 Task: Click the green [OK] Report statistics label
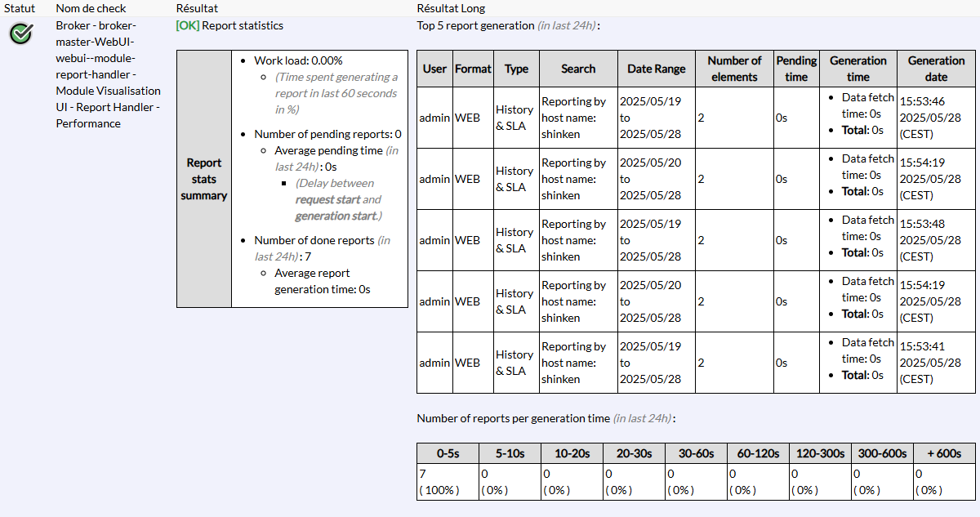pyautogui.click(x=229, y=25)
